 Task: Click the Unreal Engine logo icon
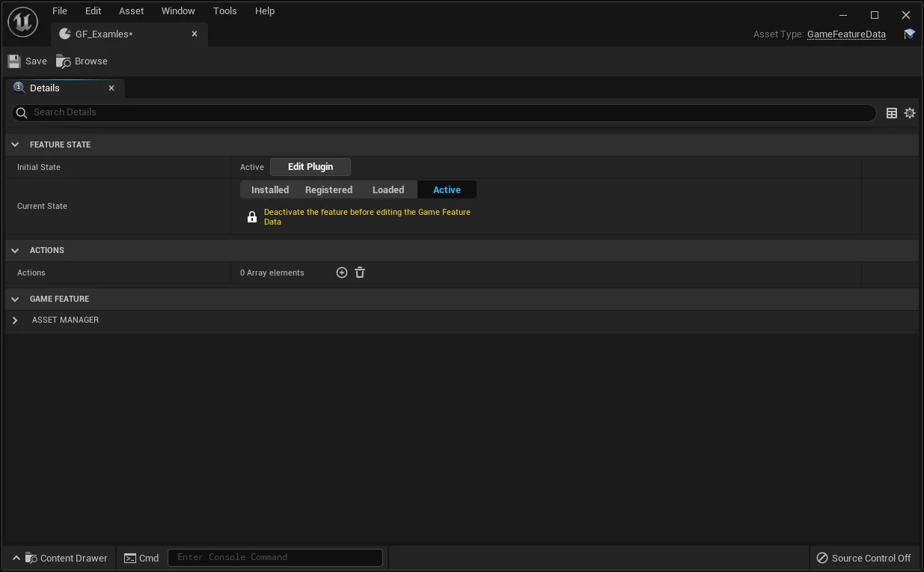[22, 22]
